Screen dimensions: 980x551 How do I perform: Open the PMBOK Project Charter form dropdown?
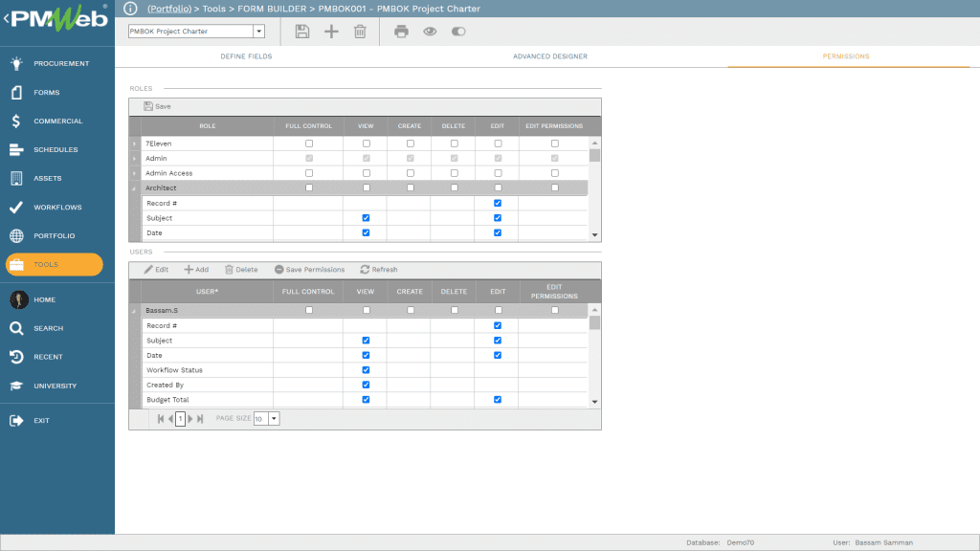(x=258, y=32)
